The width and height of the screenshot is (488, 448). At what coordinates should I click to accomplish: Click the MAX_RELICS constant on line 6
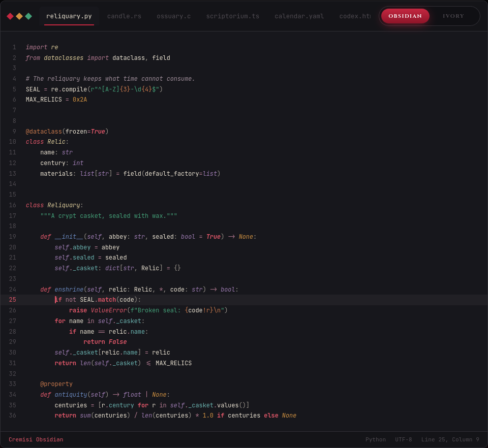(44, 100)
